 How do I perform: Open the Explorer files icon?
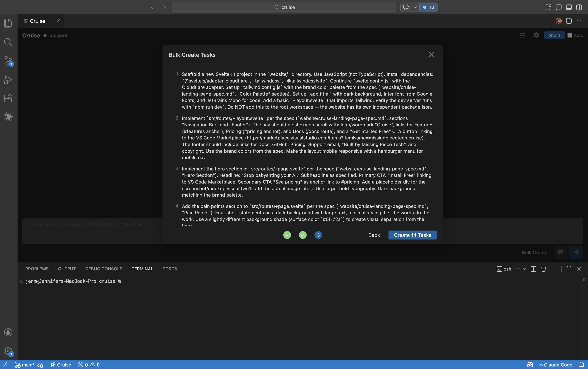pos(8,23)
